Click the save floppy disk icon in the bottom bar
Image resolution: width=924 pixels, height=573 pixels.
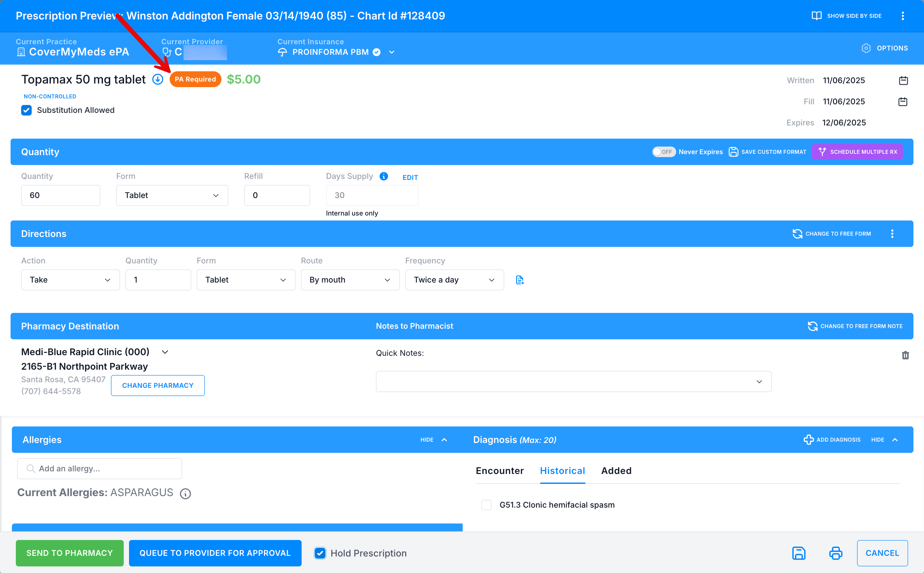(799, 553)
